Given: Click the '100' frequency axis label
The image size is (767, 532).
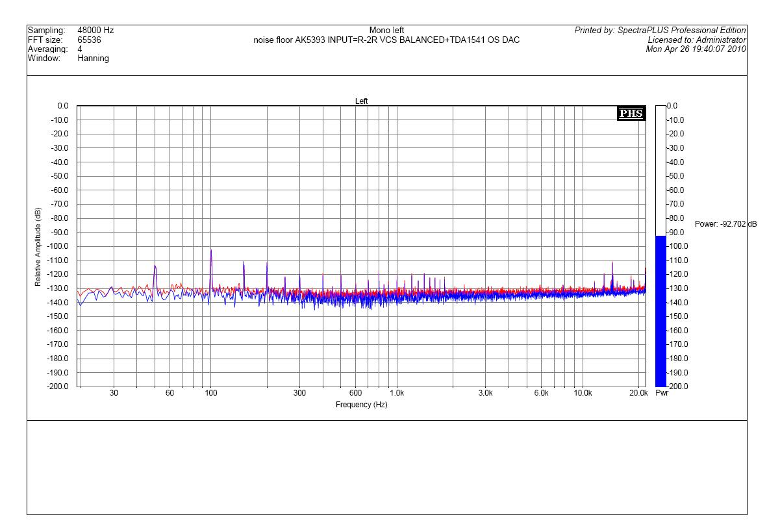Looking at the screenshot, I should [x=211, y=393].
